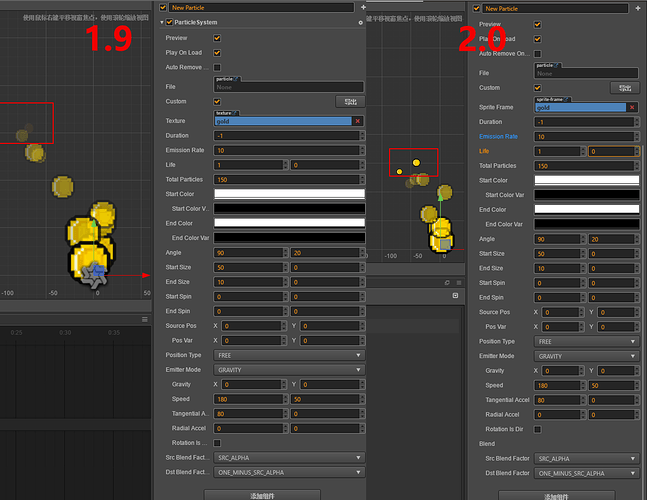Open the panel menu icon below the 2.0 scene
The width and height of the screenshot is (647, 500).
pyautogui.click(x=459, y=283)
